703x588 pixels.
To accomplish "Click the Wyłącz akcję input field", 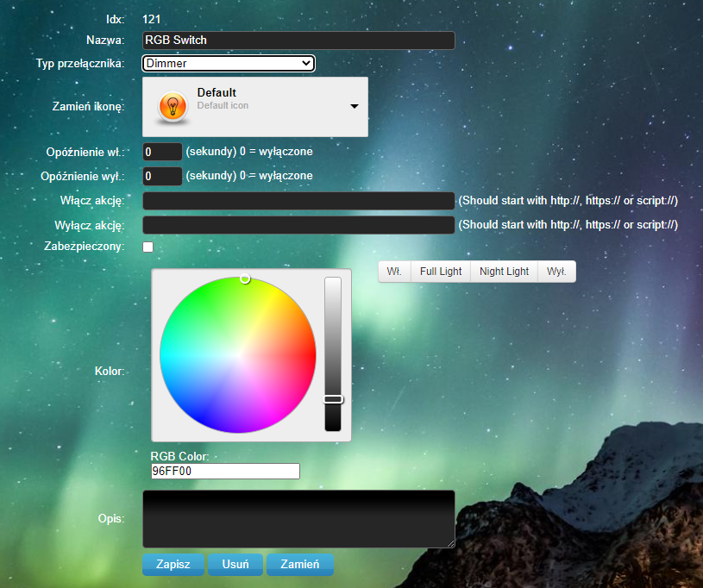I will 298,225.
